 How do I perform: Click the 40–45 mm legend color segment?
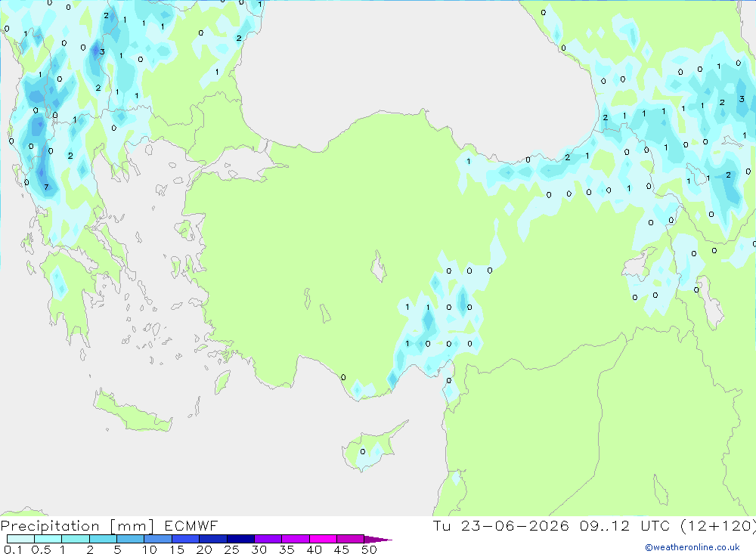[x=323, y=539]
